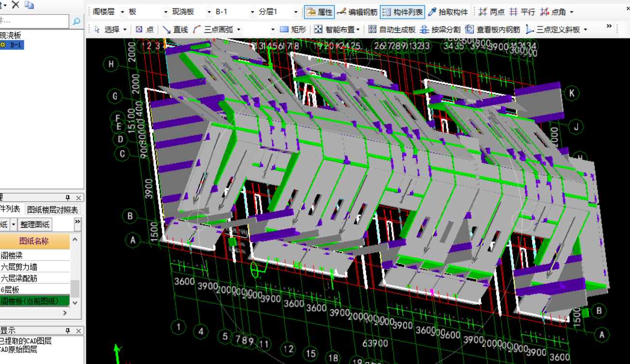Viewport: 630px width, 364px height.
Task: Open 查看板内钢筋 view slab rebar
Action: (493, 29)
